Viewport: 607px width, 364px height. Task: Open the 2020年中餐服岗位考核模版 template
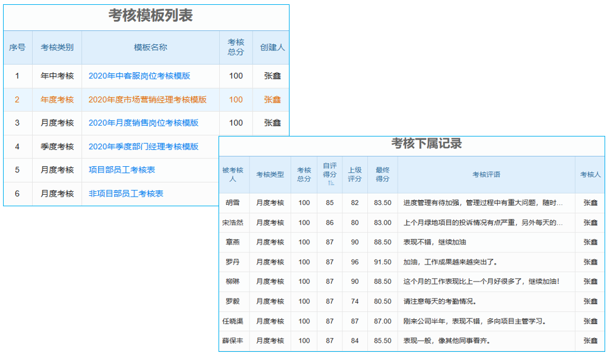click(141, 75)
